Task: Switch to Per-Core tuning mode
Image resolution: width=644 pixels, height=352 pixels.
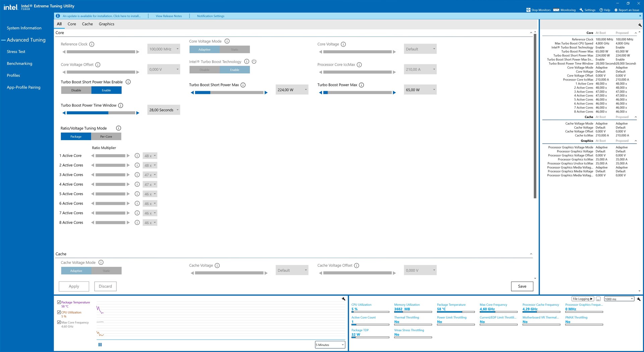Action: click(106, 137)
